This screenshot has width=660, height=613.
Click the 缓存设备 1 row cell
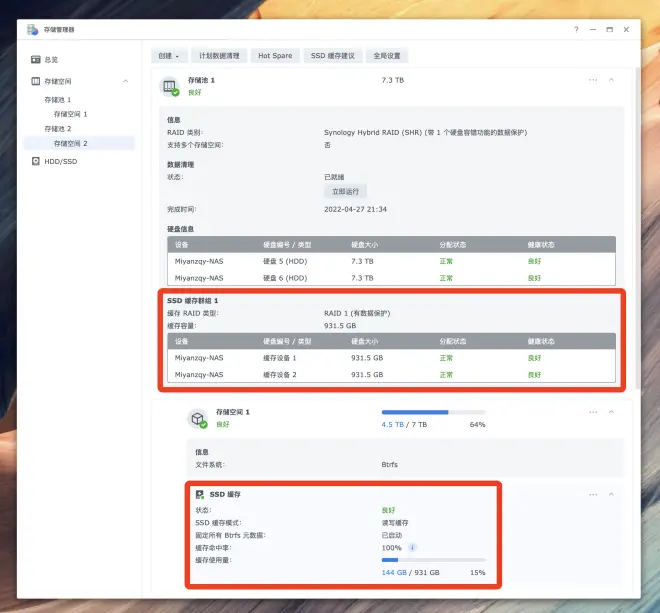pos(279,358)
